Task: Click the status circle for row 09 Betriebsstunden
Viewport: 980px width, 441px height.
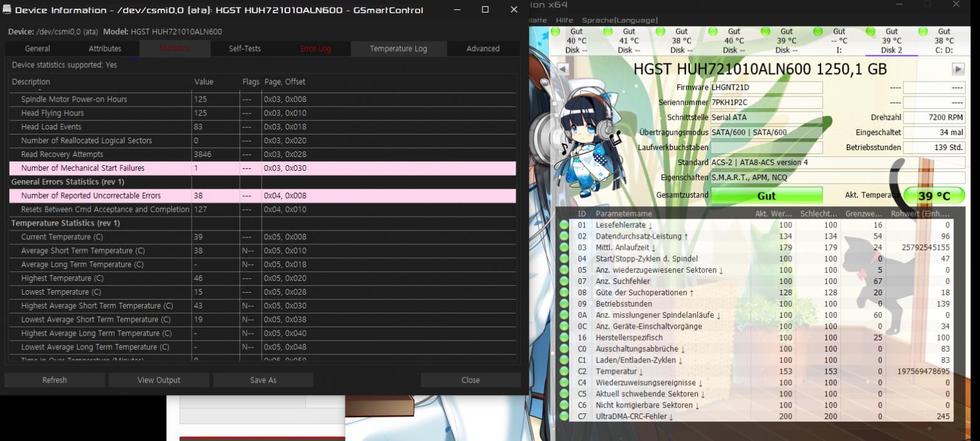Action: click(563, 304)
